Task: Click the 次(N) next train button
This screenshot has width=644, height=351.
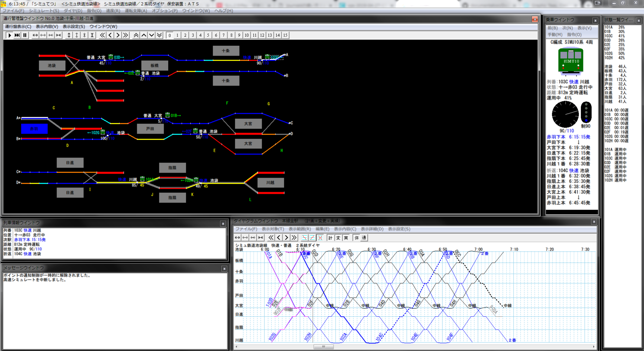Action: point(567,28)
